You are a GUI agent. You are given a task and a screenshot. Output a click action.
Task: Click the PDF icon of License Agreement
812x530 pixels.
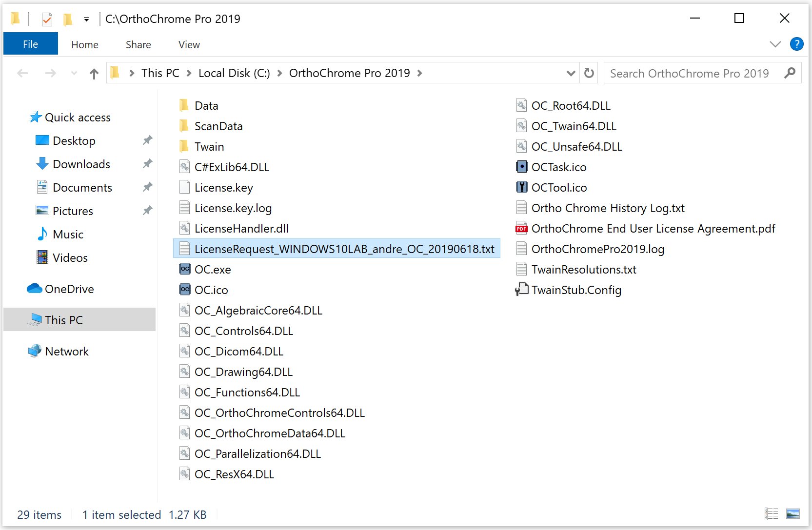(x=521, y=228)
